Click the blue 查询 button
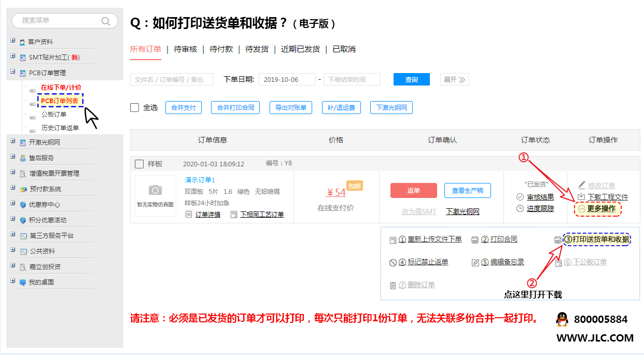Image resolution: width=644 pixels, height=355 pixels. [x=411, y=79]
